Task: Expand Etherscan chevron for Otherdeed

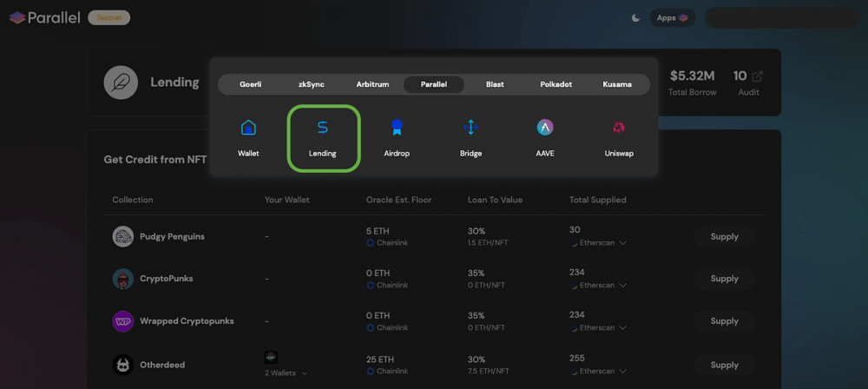Action: tap(622, 370)
